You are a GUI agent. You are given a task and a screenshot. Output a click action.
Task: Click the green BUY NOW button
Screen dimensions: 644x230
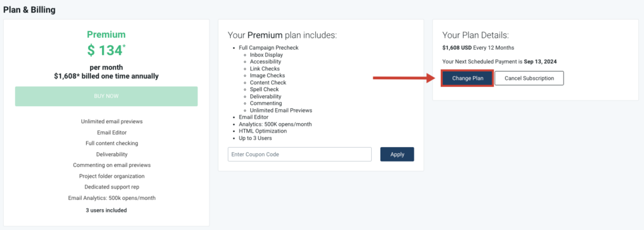106,96
